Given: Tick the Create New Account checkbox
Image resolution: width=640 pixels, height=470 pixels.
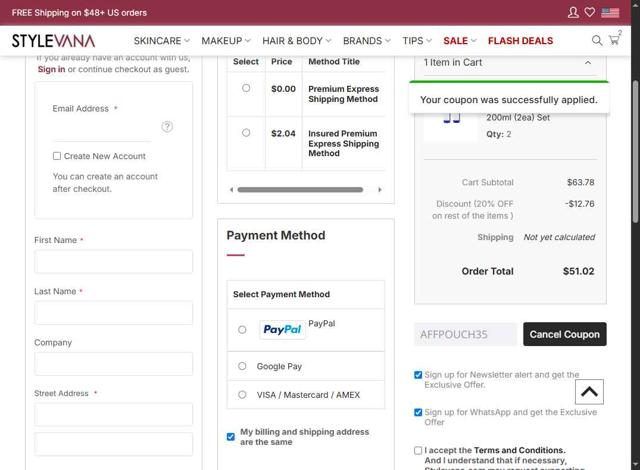Looking at the screenshot, I should click(57, 156).
